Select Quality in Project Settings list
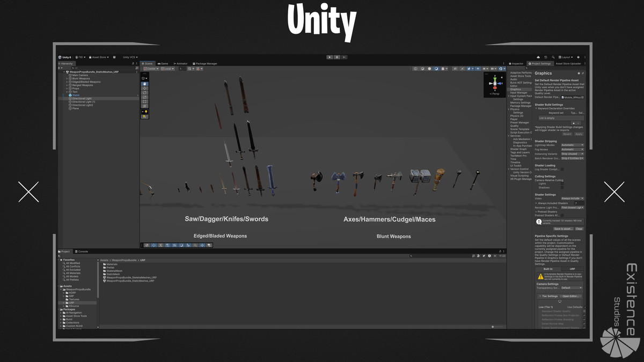 [x=514, y=126]
